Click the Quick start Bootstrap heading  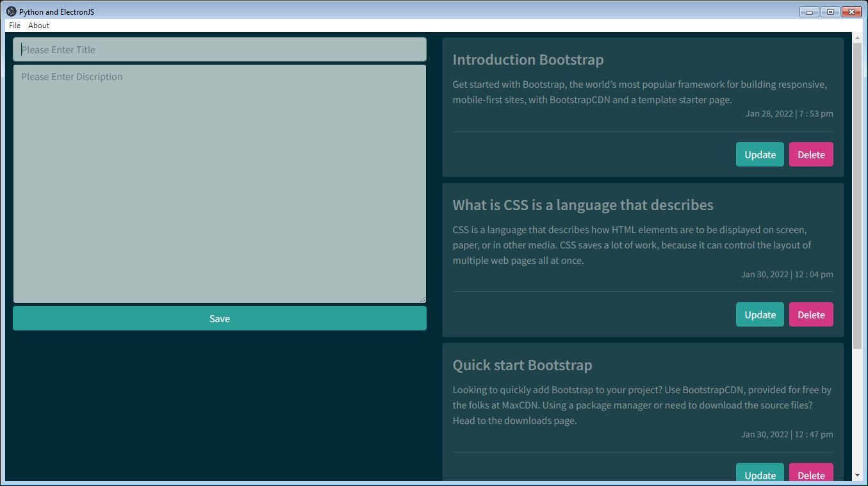(522, 365)
